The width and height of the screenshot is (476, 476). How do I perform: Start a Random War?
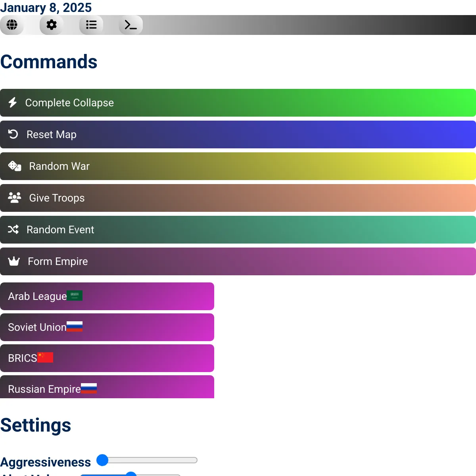pos(238,166)
